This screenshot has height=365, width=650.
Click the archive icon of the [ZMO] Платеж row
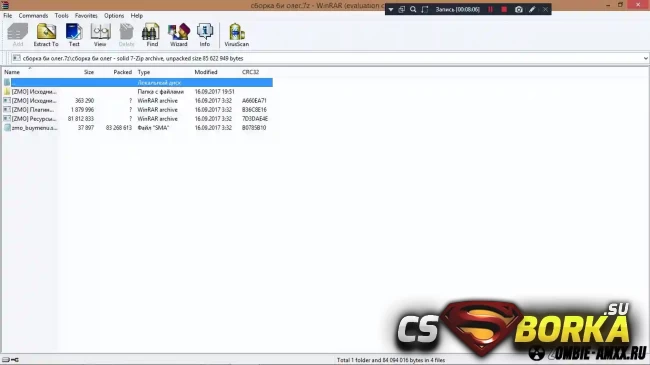7,110
